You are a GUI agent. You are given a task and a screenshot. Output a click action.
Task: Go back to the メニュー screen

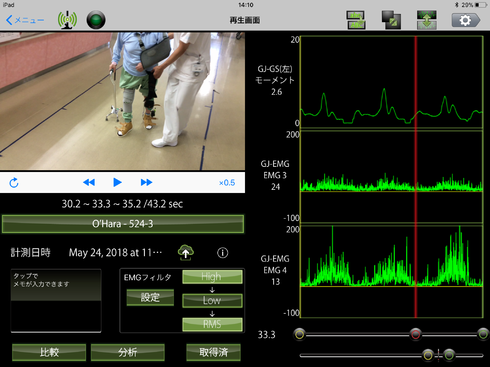point(25,20)
